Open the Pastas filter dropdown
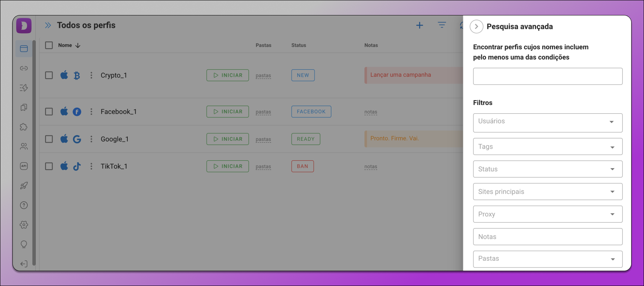 (548, 259)
